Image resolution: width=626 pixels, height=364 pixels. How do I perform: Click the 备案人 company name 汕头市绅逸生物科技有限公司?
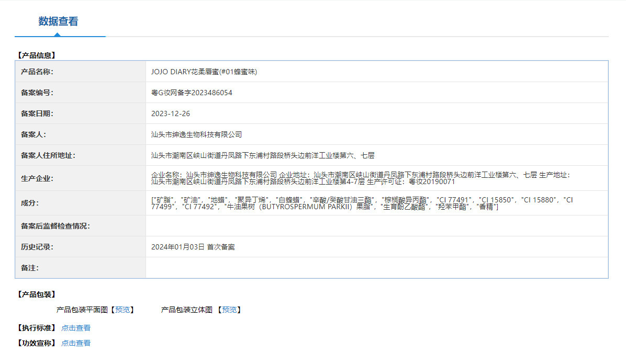pos(196,134)
